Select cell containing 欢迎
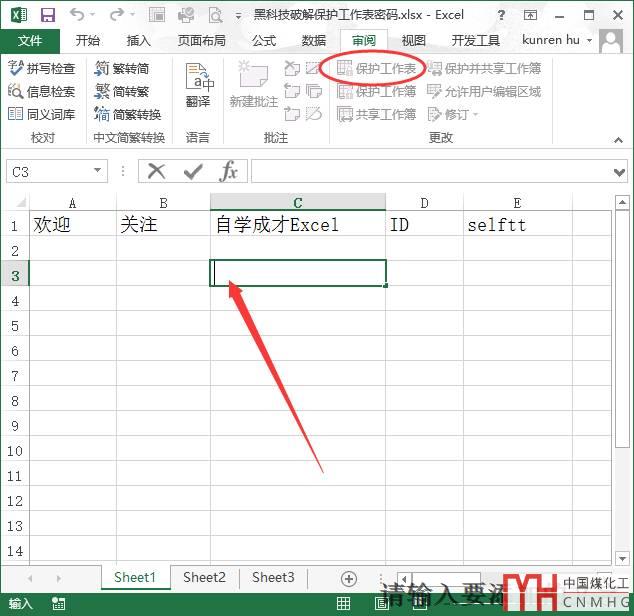Viewport: 634px width, 616px height. point(73,224)
